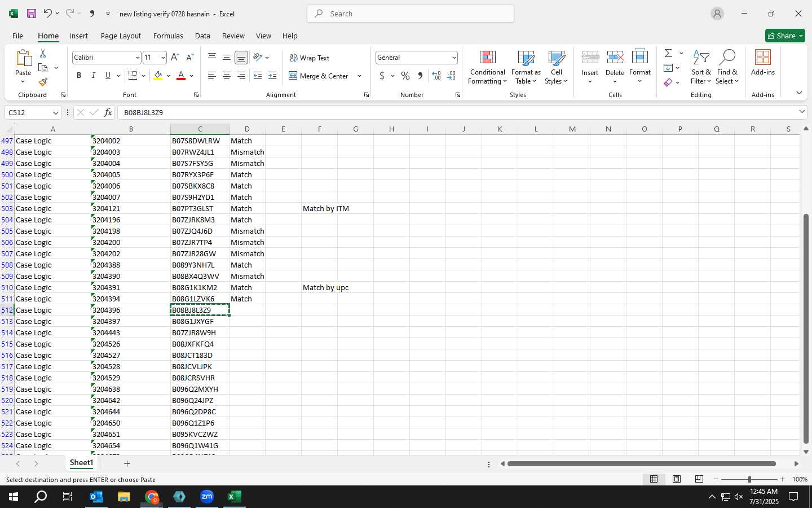Apply the red Font Color swatch

(x=181, y=76)
